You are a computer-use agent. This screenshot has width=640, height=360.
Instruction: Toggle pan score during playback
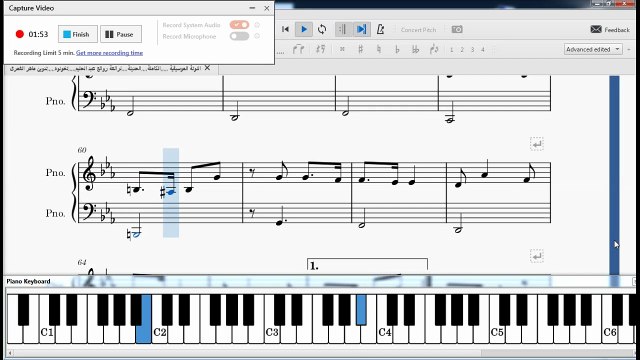coord(362,29)
